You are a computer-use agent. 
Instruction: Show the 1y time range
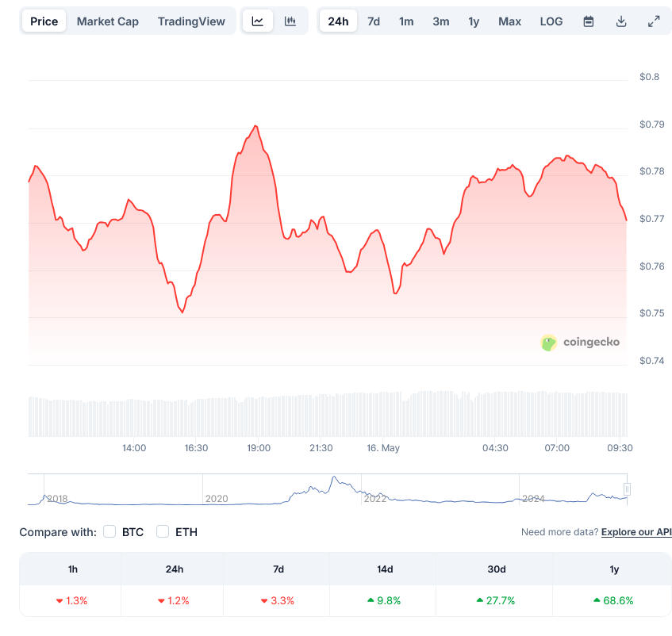click(474, 21)
